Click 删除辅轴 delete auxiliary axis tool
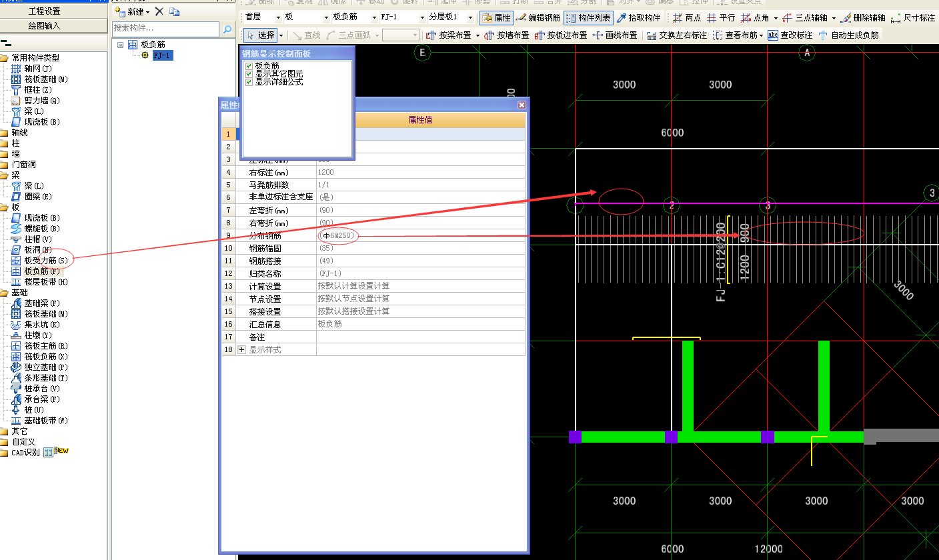The width and height of the screenshot is (939, 560). pos(863,18)
